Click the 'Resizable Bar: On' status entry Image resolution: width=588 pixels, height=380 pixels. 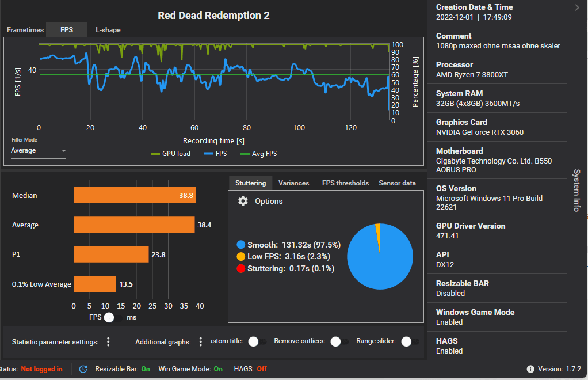122,369
